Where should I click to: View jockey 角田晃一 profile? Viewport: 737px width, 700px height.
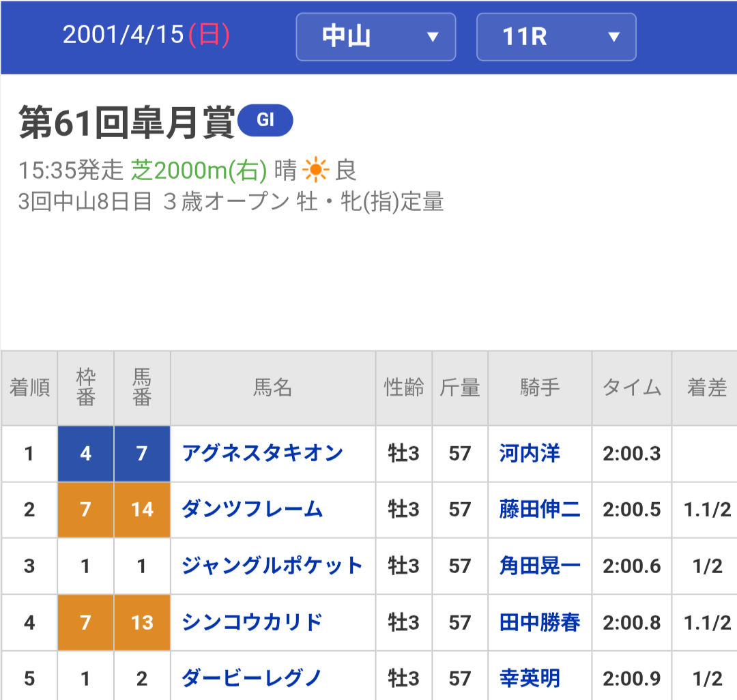click(540, 566)
